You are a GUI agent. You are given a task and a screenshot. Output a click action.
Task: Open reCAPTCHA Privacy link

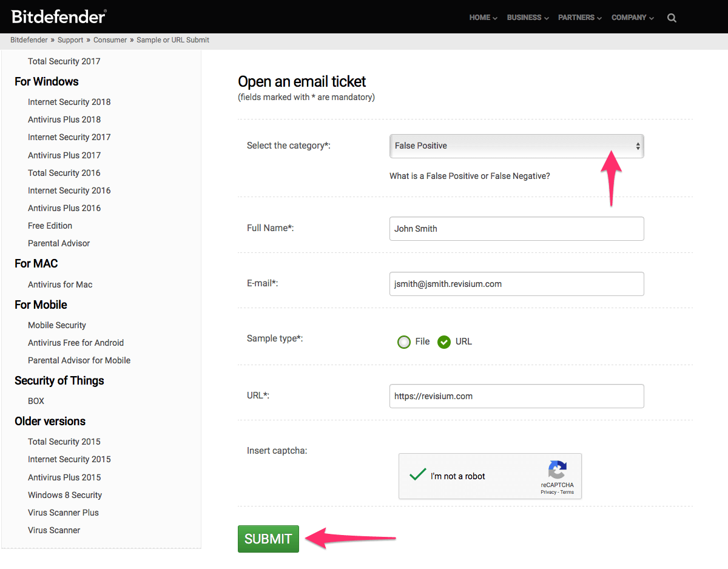pyautogui.click(x=548, y=492)
